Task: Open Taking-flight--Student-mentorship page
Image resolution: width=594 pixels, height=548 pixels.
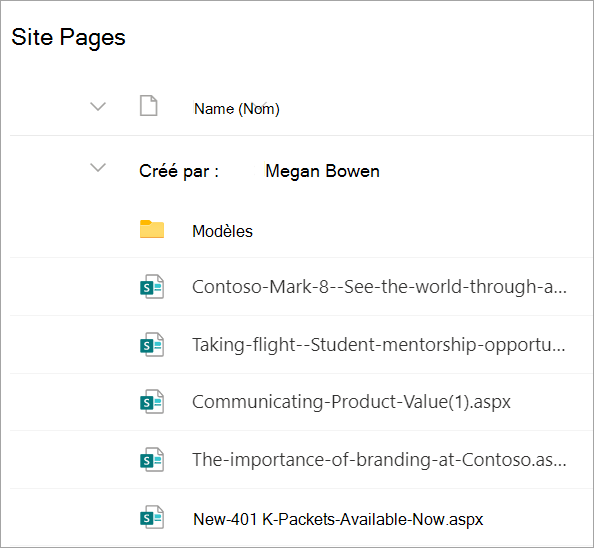Action: pos(378,345)
